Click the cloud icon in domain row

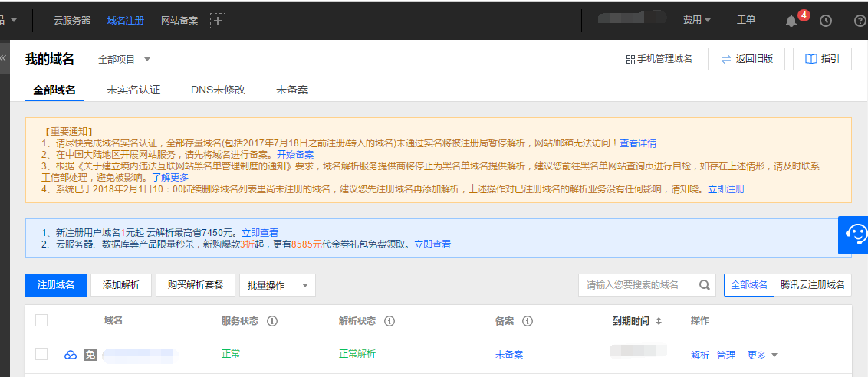71,355
